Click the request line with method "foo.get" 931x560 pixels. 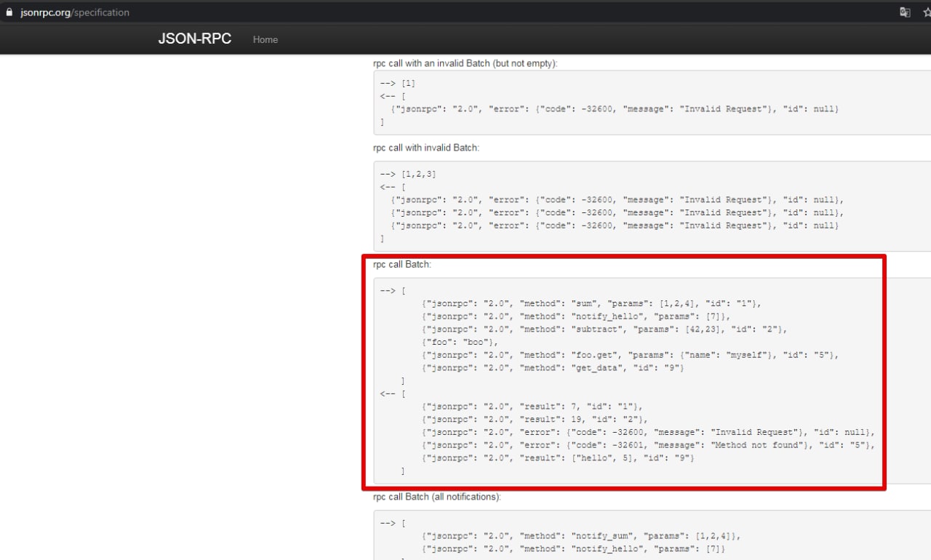[631, 356]
